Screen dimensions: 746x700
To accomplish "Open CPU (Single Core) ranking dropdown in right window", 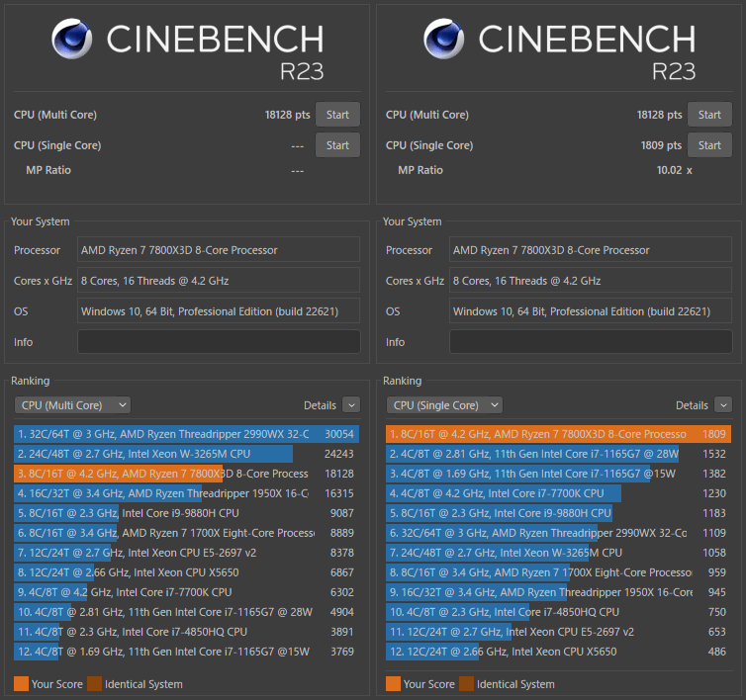I will [x=444, y=405].
